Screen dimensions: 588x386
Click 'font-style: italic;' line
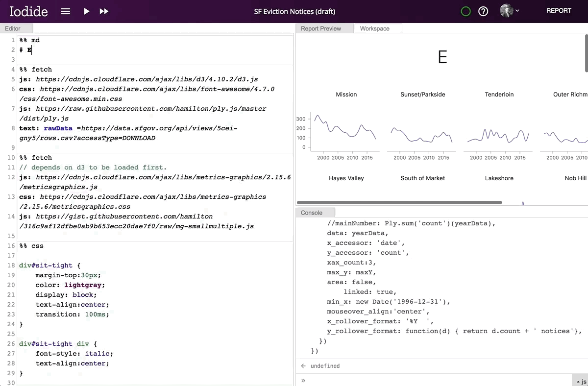(x=74, y=354)
